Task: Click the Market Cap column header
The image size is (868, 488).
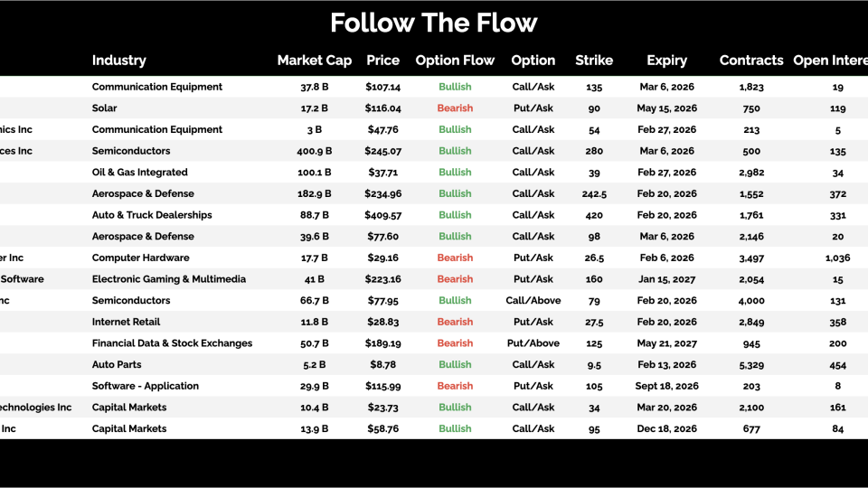Action: 314,61
